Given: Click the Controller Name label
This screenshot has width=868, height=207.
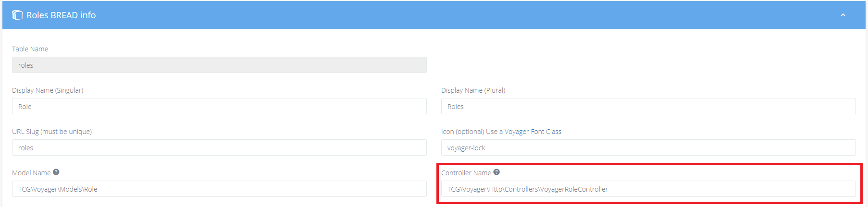Looking at the screenshot, I should coord(466,173).
